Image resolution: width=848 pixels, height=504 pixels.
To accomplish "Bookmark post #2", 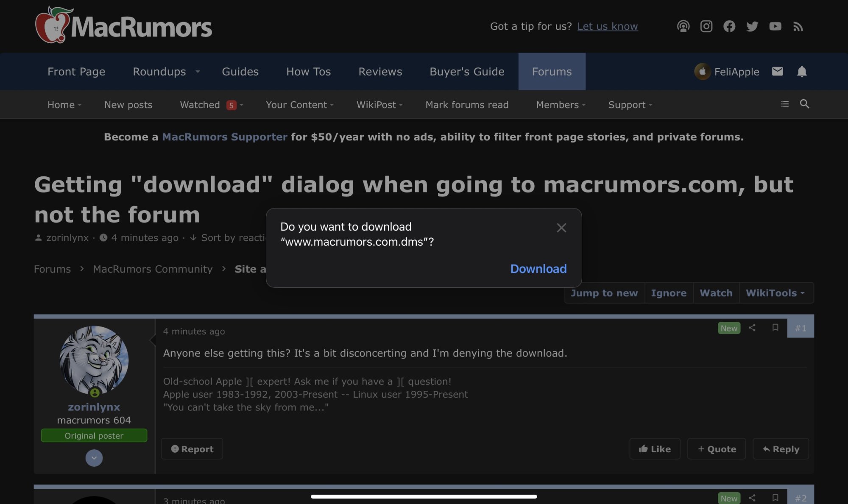I will [775, 498].
